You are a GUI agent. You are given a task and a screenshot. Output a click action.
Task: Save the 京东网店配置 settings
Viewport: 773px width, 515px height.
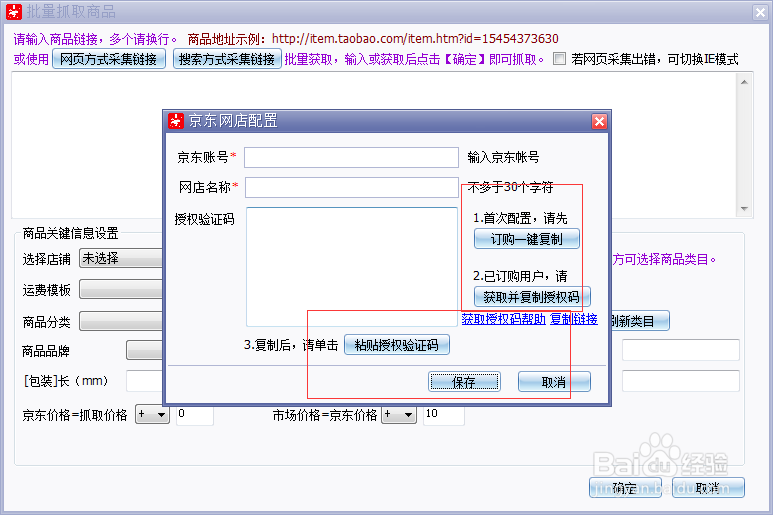pos(464,382)
